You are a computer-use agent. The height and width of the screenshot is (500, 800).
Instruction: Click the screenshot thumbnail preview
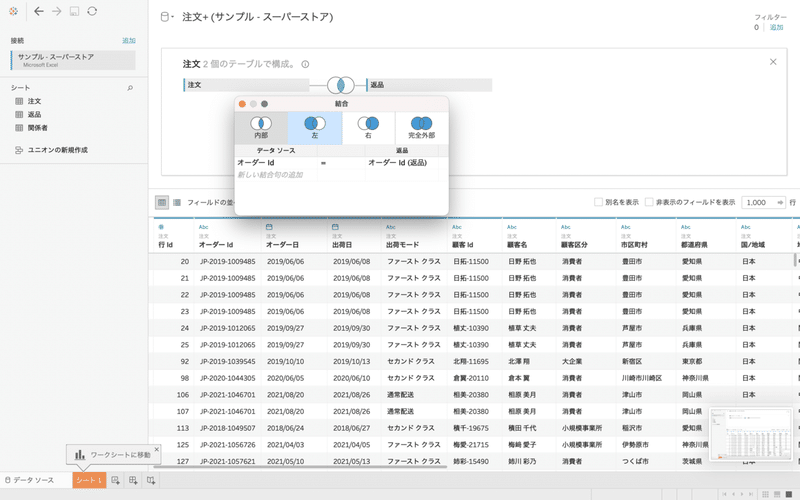point(751,435)
